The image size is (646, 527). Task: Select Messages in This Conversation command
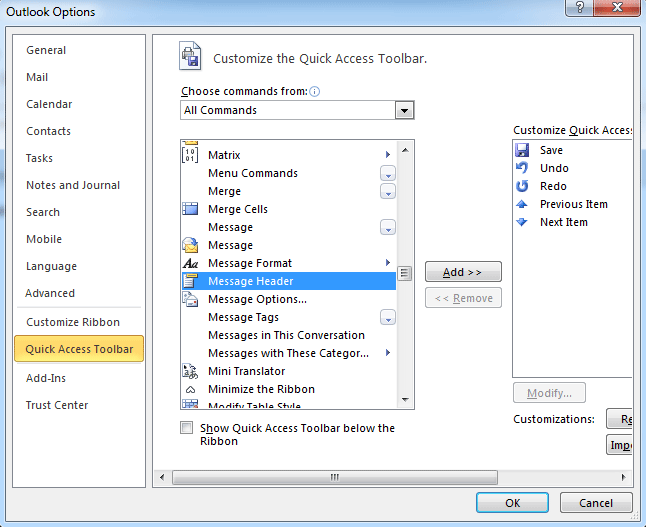[288, 335]
